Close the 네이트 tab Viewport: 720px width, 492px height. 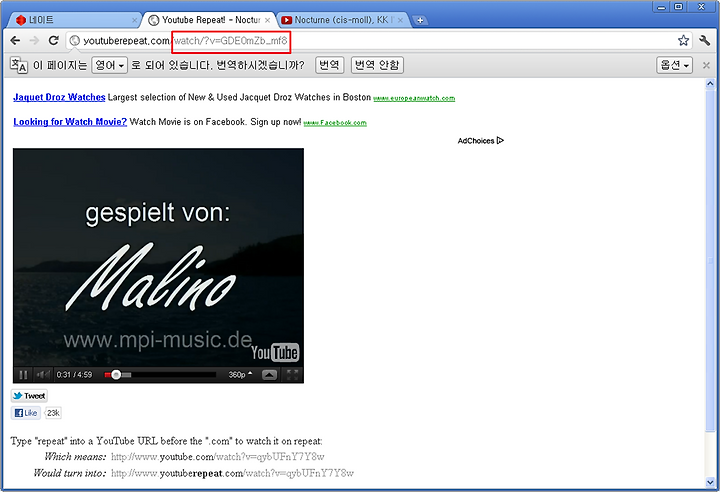point(134,20)
